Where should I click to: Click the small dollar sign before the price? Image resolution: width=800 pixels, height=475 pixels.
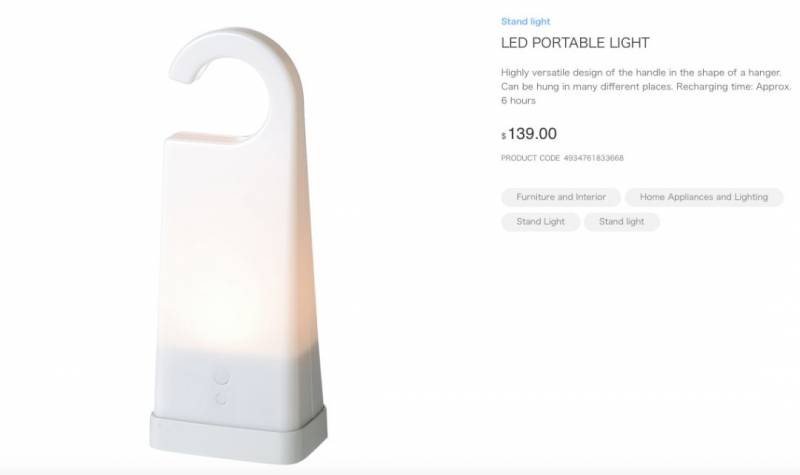(504, 136)
